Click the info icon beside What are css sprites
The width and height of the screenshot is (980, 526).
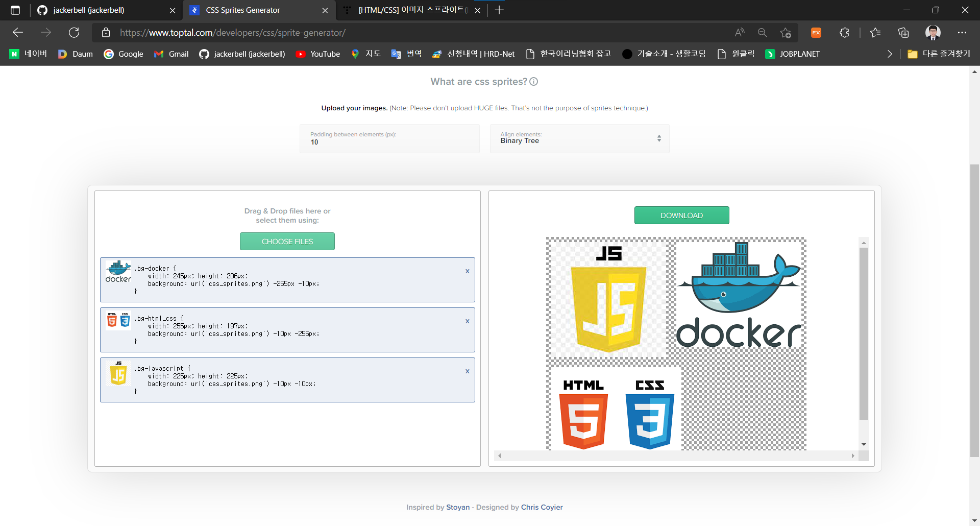coord(534,82)
